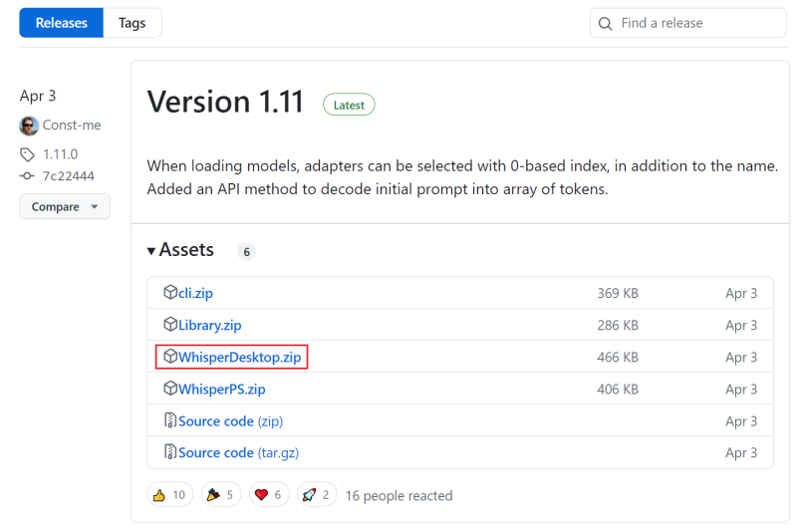Click the package icon beside cli.zip
The image size is (797, 532).
click(x=169, y=293)
